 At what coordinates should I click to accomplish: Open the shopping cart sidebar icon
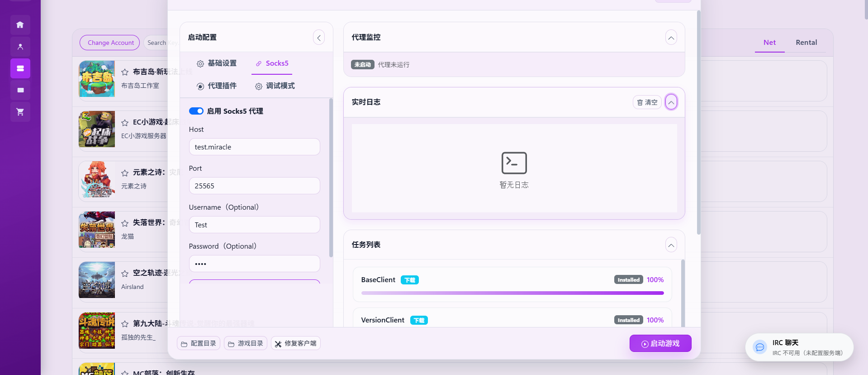(x=20, y=112)
